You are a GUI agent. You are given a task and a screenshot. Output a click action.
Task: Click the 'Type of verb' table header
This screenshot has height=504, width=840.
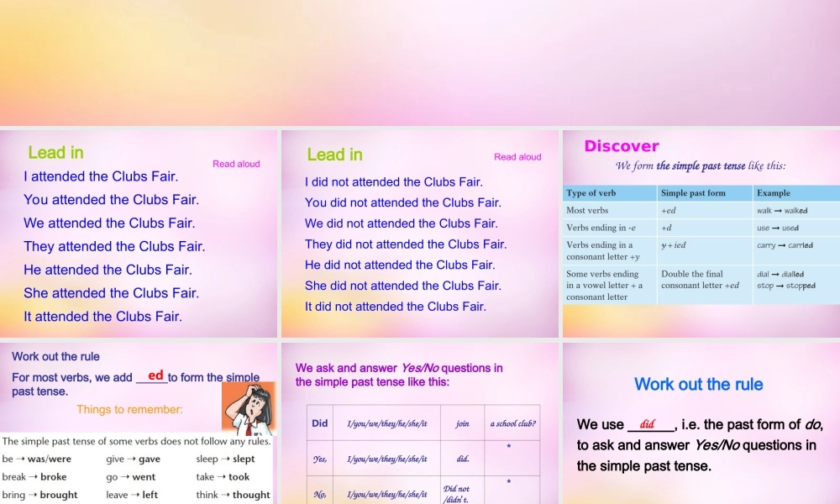[x=591, y=193]
